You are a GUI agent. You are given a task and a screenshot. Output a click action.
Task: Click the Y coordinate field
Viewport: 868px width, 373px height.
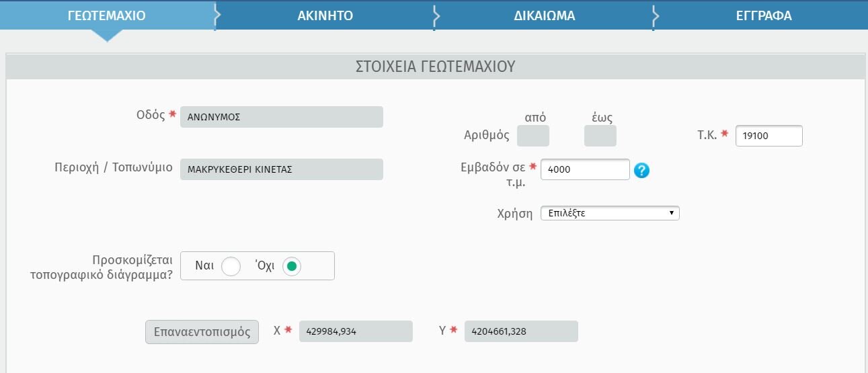point(521,331)
